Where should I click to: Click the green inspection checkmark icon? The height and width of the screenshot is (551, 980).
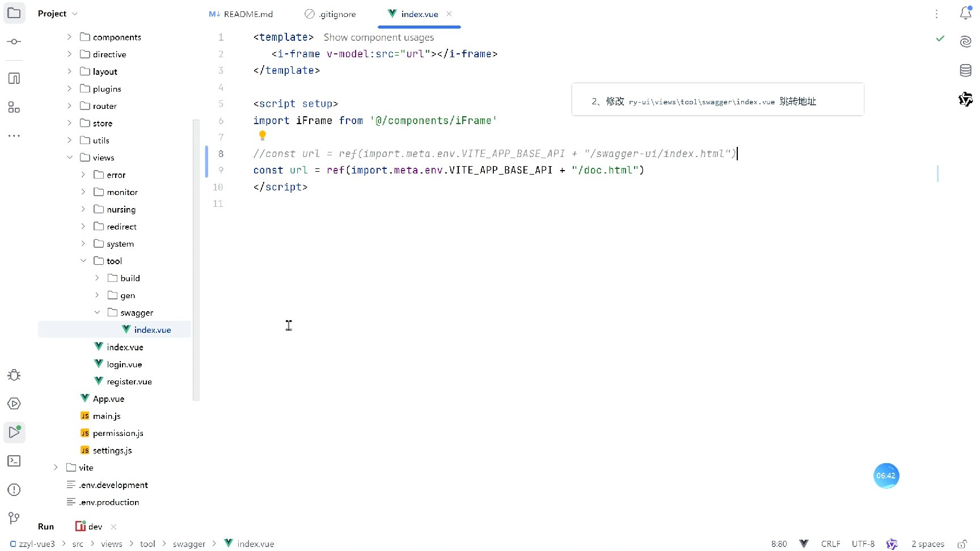tap(940, 39)
